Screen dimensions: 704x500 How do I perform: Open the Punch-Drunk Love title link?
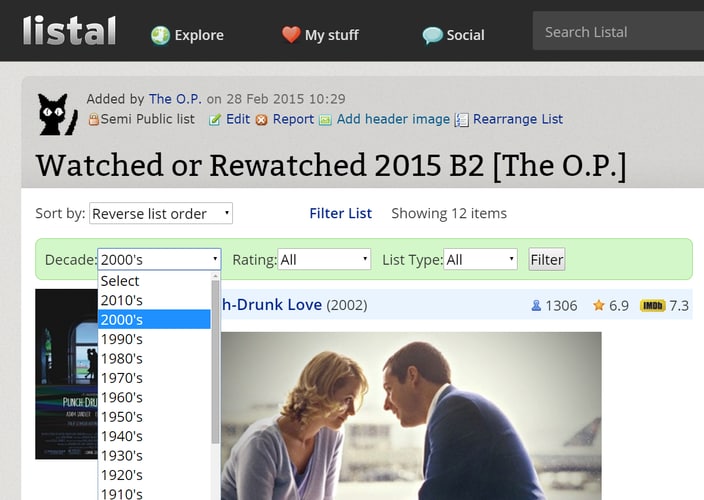272,305
